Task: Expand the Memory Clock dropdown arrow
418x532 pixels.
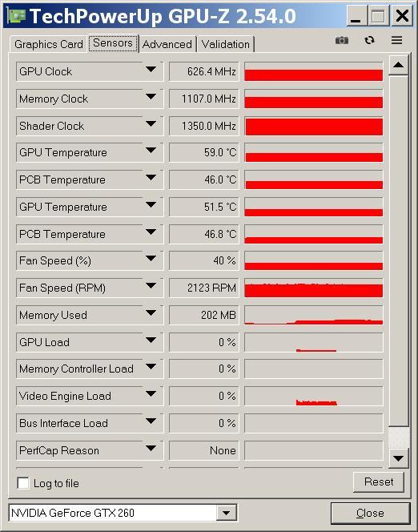Action: point(151,97)
